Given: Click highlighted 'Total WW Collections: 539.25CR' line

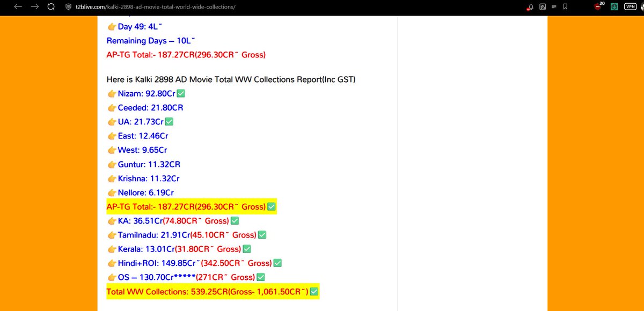Looking at the screenshot, I should (213, 291).
